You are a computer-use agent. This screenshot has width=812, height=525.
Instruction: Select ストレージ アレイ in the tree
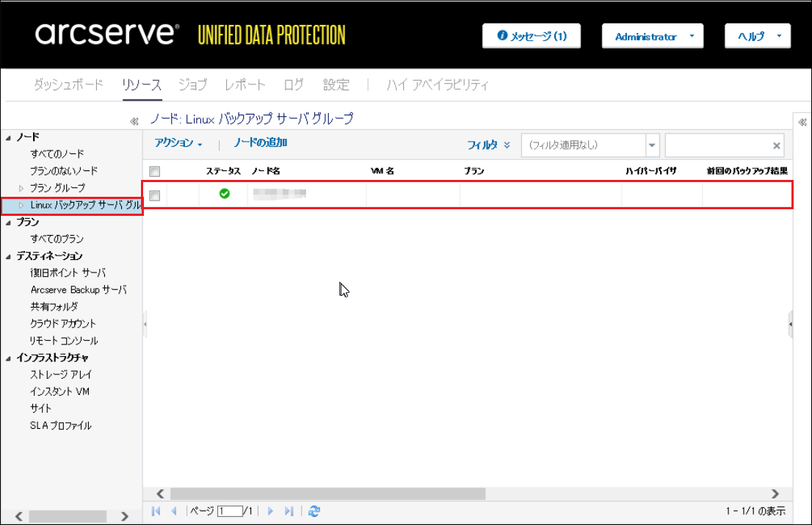pyautogui.click(x=61, y=374)
